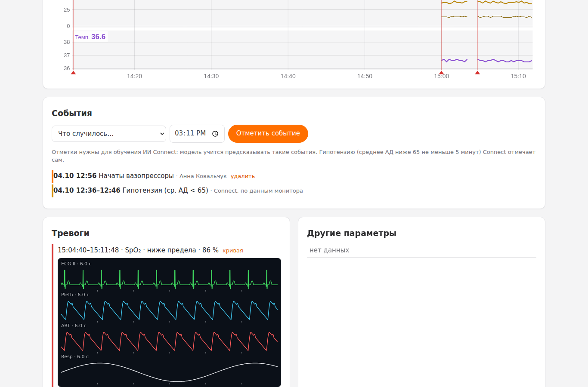The height and width of the screenshot is (387, 588).
Task: Click the dropdown chevron of the event type selector
Action: pyautogui.click(x=162, y=134)
